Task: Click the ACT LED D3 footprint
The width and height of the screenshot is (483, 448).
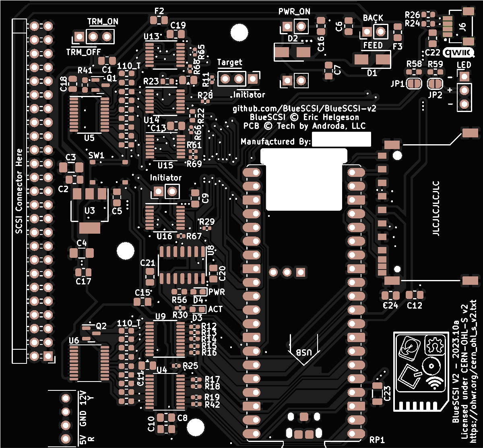Action: pyautogui.click(x=197, y=309)
